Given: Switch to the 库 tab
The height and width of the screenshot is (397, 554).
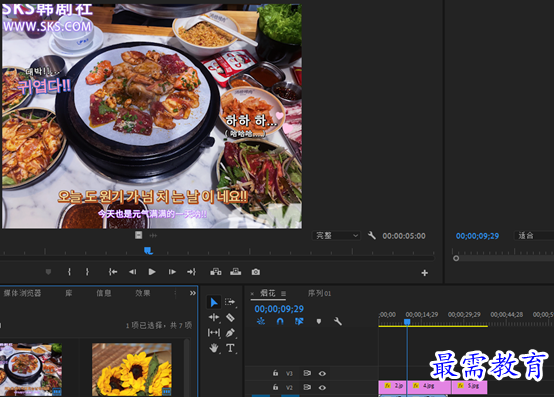Looking at the screenshot, I should tap(69, 293).
